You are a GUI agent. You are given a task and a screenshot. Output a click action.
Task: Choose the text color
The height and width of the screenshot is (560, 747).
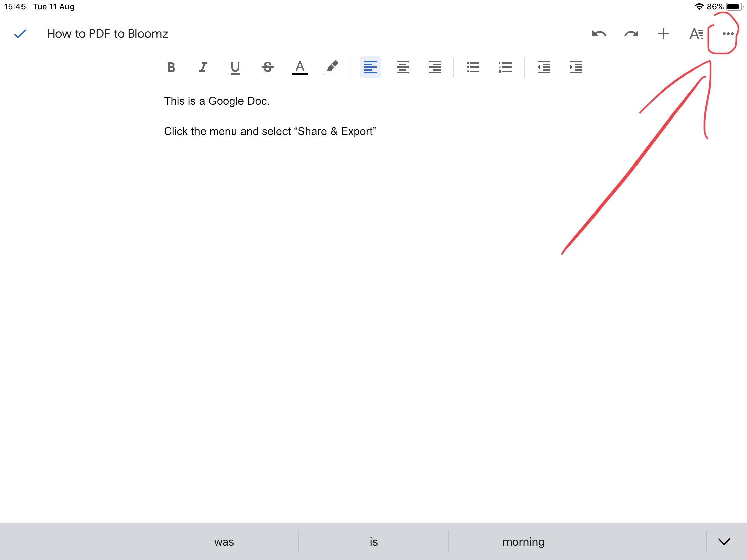click(x=300, y=67)
